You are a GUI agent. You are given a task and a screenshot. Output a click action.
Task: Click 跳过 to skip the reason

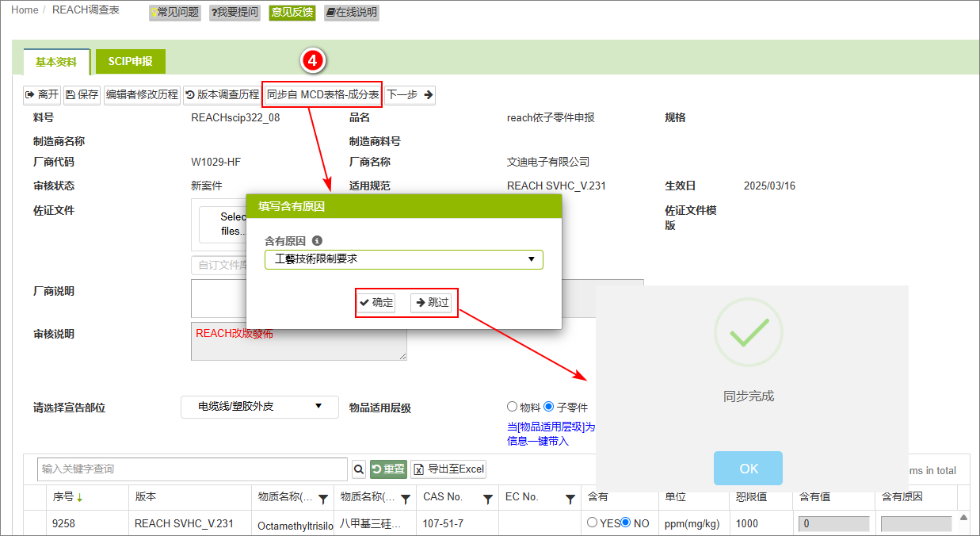[431, 302]
